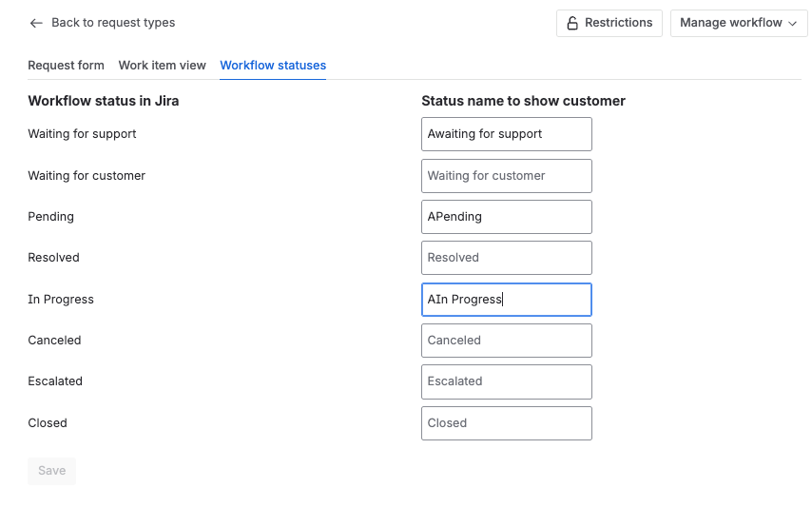Open the Manage workflow dropdown chevron
The image size is (812, 527).
click(792, 24)
